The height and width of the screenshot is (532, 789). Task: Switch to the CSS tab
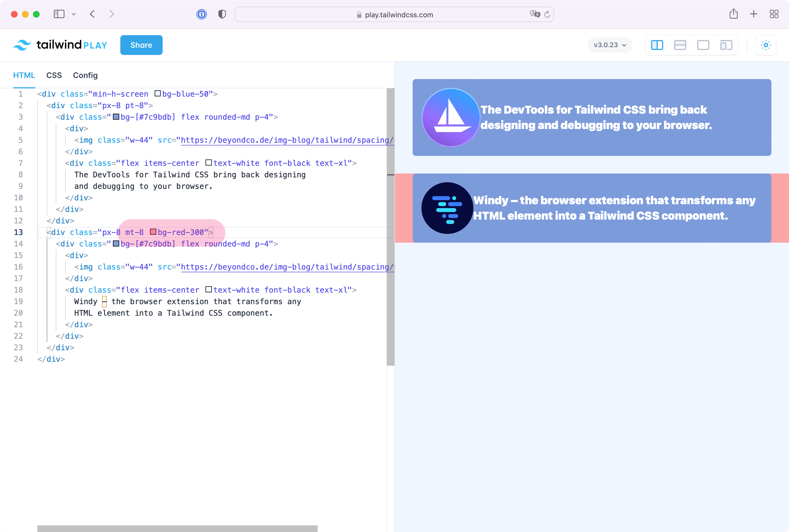54,75
